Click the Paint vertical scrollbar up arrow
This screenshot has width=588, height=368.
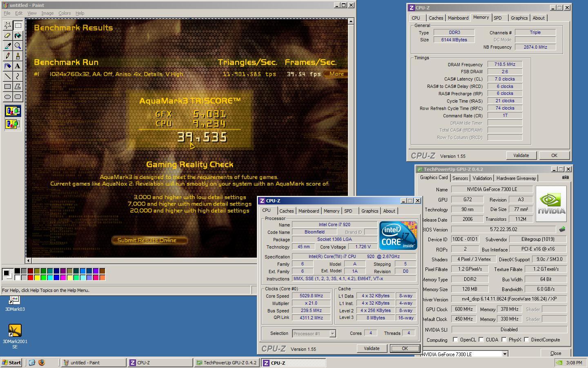point(351,21)
